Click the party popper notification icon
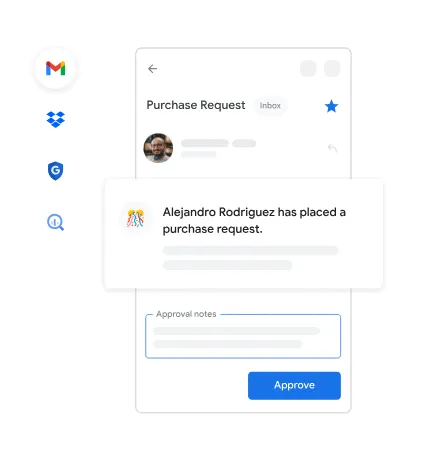The width and height of the screenshot is (433, 457). coord(135,219)
